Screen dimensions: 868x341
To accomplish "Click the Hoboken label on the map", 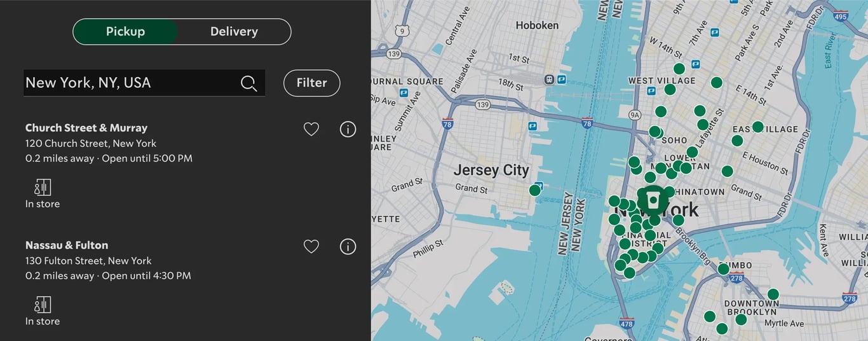I will 537,25.
